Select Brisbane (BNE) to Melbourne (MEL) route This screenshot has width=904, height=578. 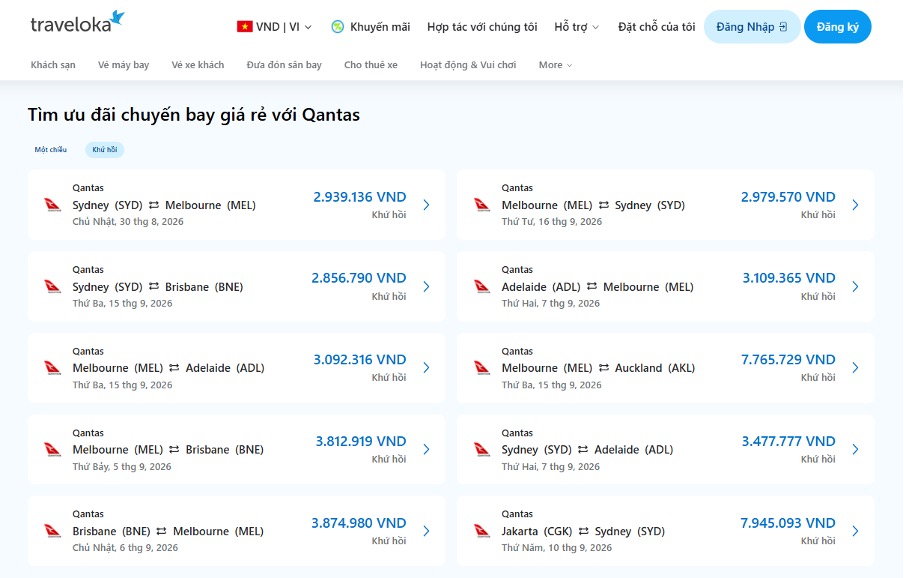(168, 531)
